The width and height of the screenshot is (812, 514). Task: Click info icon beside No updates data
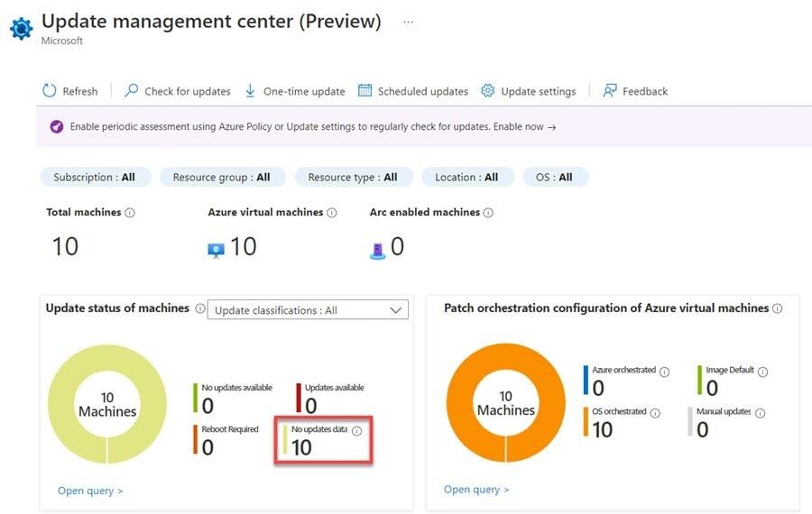pos(356,431)
